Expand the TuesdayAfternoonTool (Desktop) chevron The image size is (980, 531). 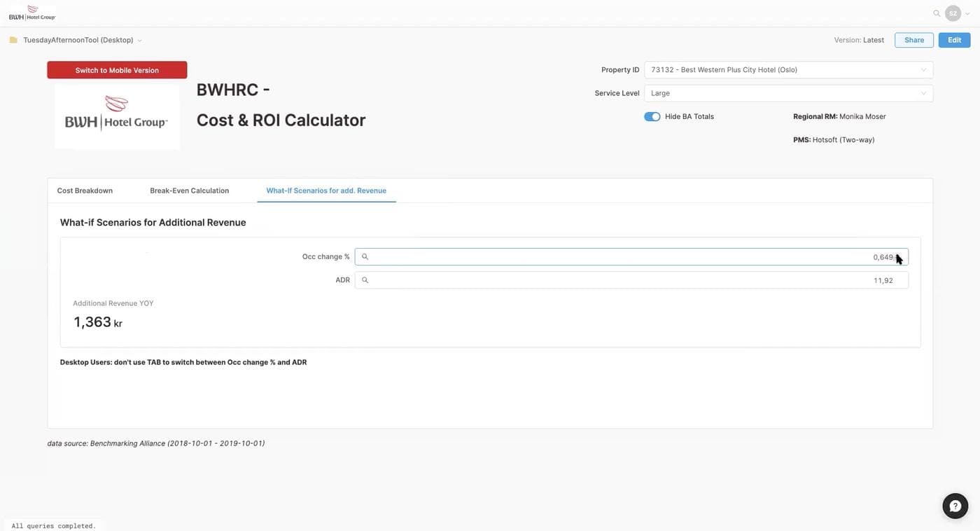coord(140,41)
